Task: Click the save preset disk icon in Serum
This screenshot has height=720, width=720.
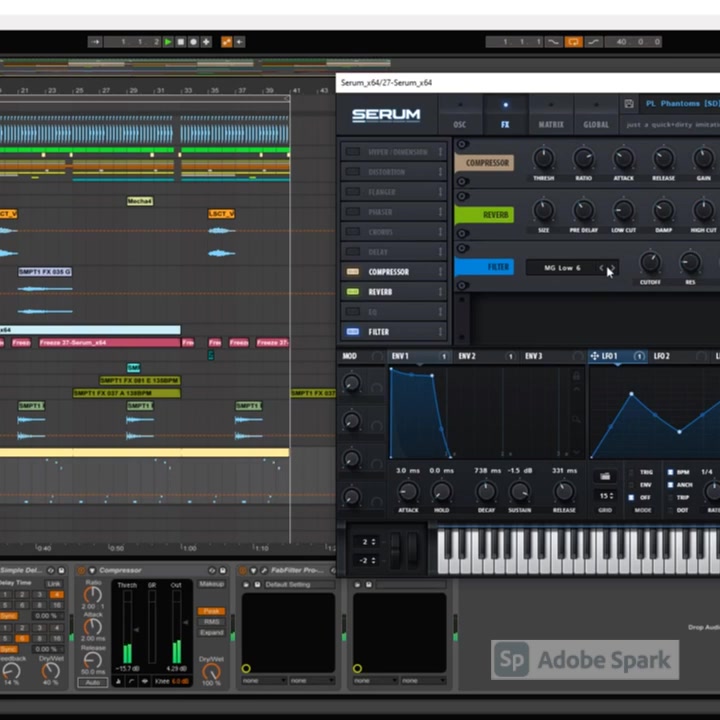Action: pyautogui.click(x=629, y=104)
